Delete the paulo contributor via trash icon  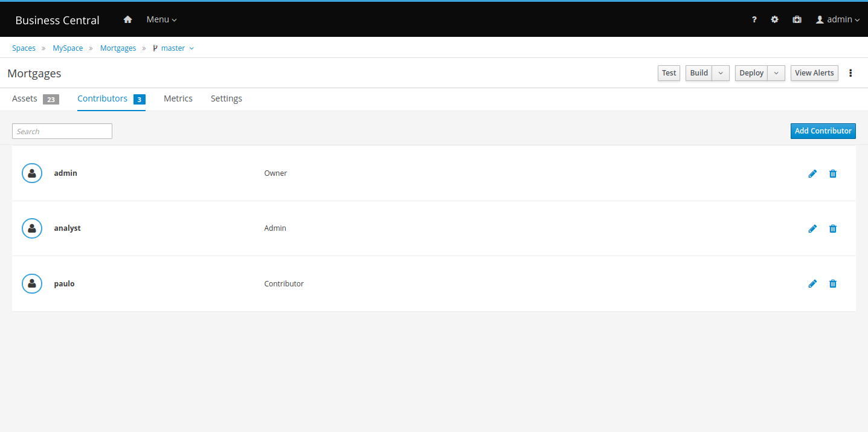point(833,283)
